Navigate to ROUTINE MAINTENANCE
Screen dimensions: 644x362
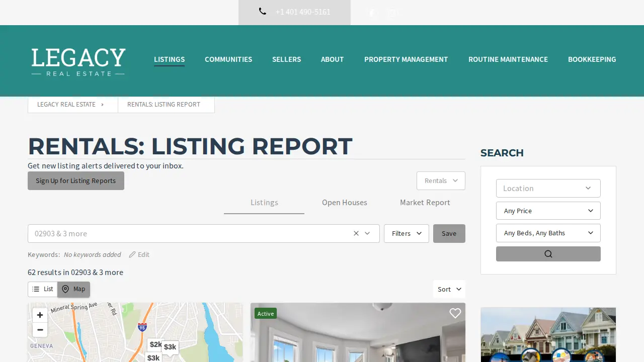508,59
